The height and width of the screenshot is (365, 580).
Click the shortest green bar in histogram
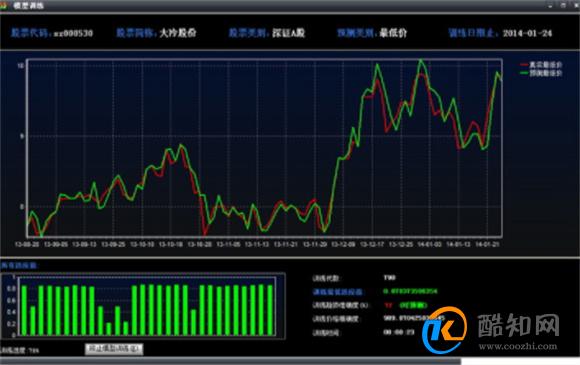(108, 329)
